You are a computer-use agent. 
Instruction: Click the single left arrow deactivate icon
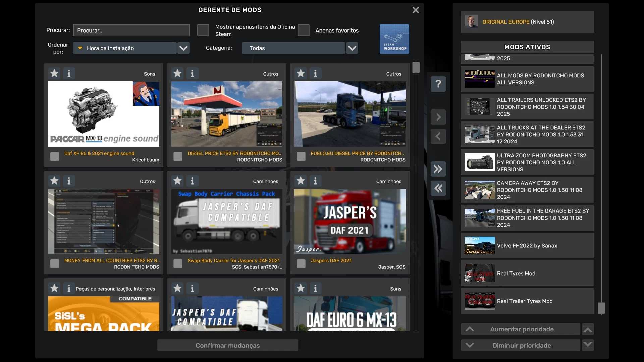tap(438, 136)
